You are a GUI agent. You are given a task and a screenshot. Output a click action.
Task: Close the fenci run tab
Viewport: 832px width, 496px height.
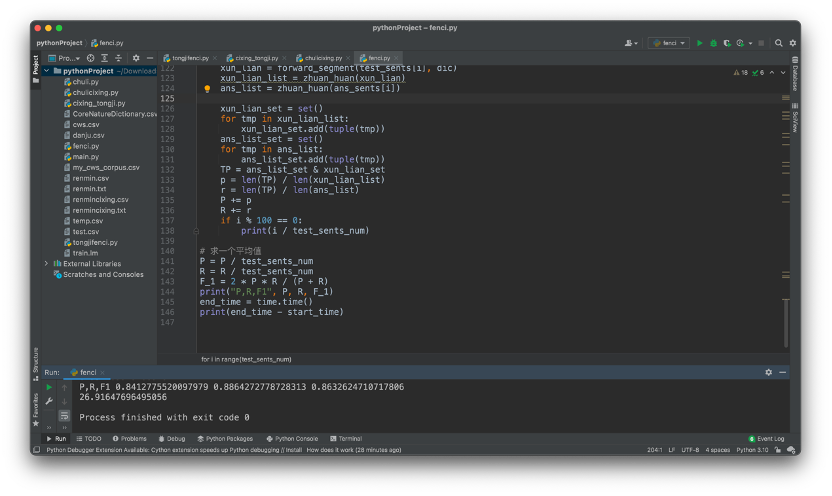(x=102, y=372)
